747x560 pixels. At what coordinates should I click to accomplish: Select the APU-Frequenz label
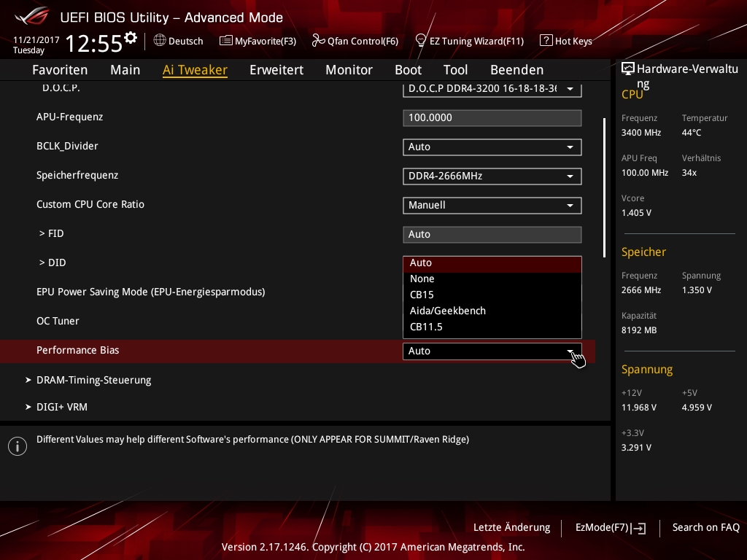(69, 117)
